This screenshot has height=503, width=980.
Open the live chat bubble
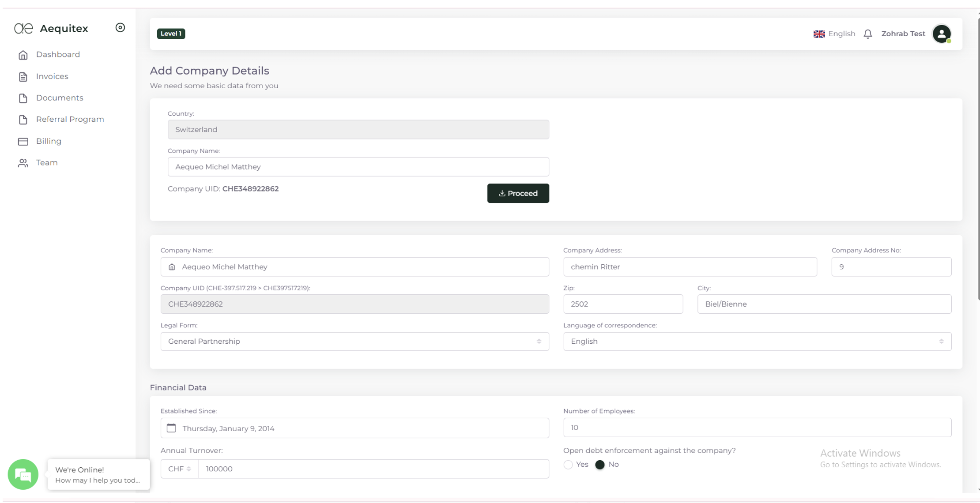pos(23,474)
